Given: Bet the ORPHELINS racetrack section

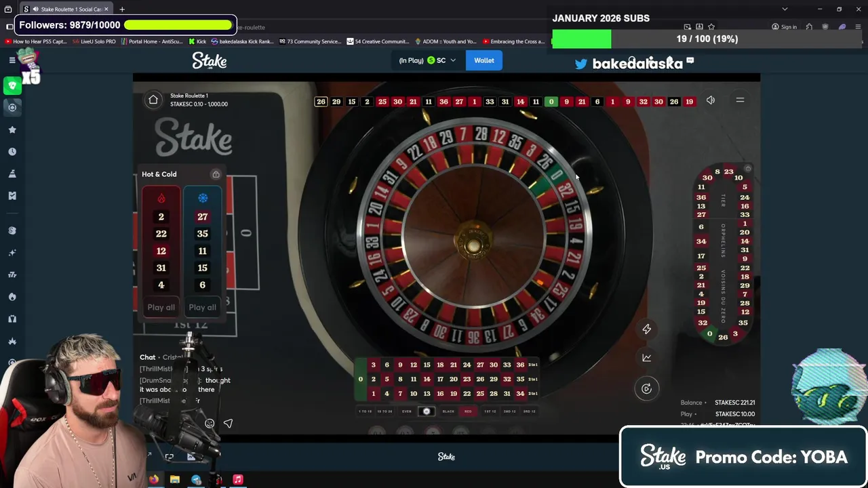Looking at the screenshot, I should (x=723, y=241).
